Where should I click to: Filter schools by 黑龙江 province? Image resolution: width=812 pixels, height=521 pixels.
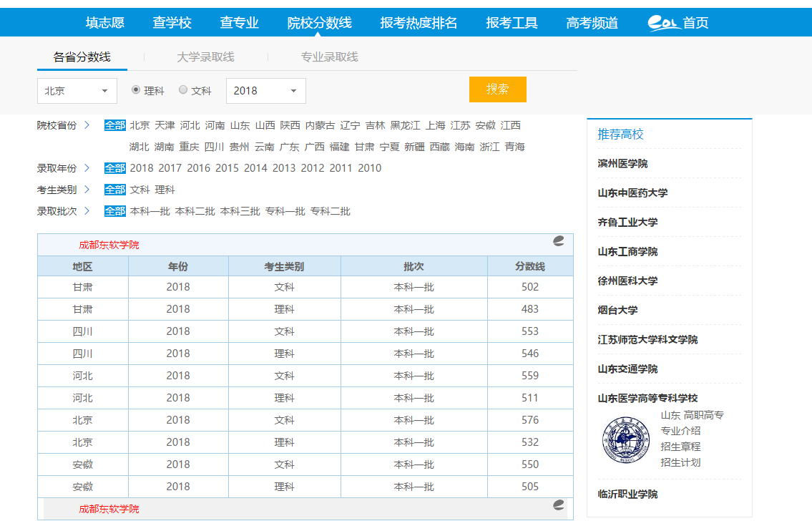click(x=405, y=125)
